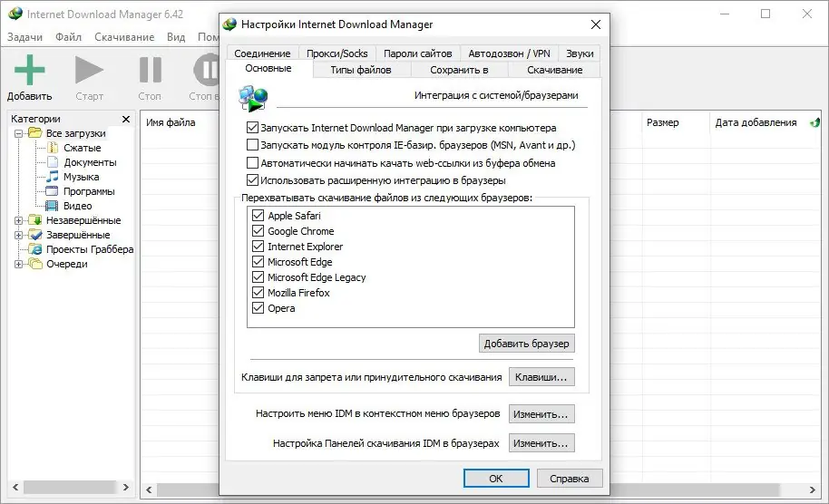Image resolution: width=829 pixels, height=504 pixels.
Task: Uncheck Google Chrome in browser list
Action: tap(258, 231)
